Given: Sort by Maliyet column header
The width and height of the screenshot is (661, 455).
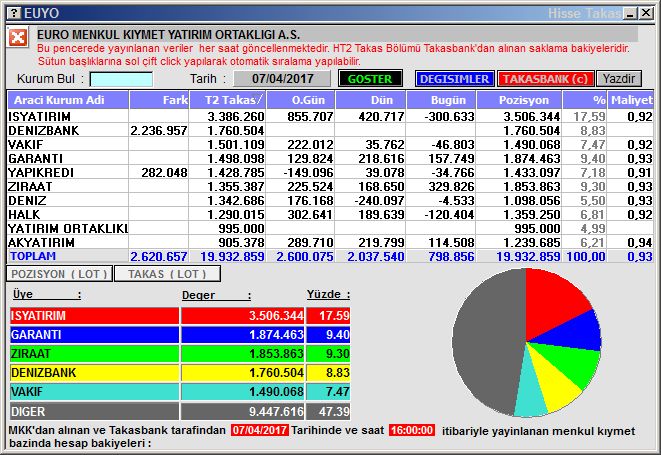Looking at the screenshot, I should (631, 100).
